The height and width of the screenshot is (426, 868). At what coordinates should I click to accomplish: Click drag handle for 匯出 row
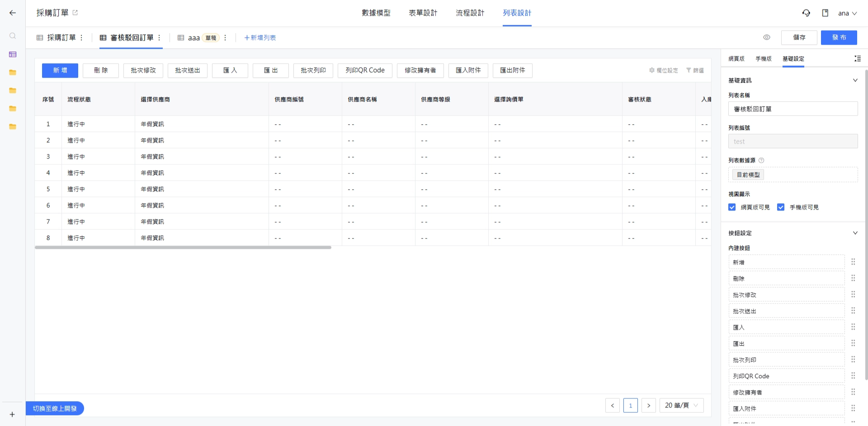tap(853, 343)
